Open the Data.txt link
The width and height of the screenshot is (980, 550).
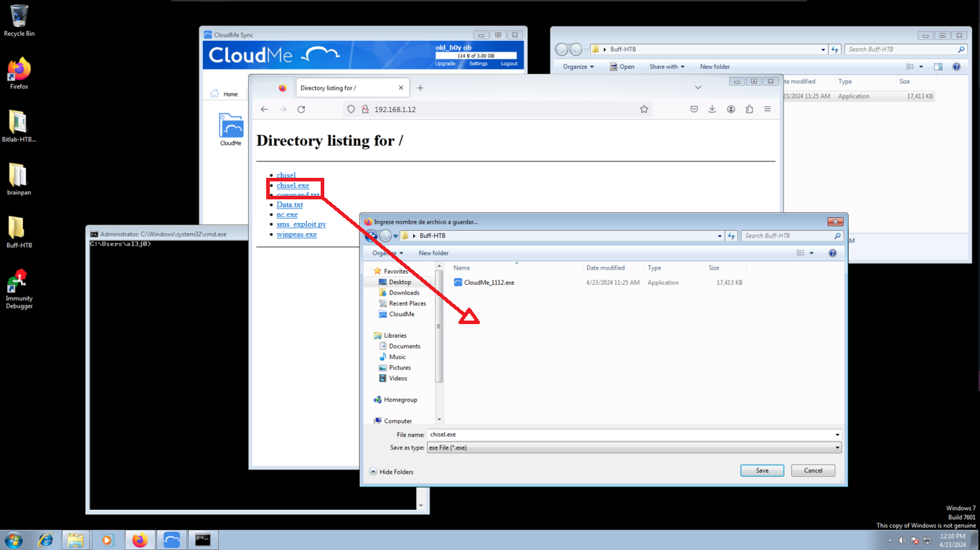click(x=290, y=204)
